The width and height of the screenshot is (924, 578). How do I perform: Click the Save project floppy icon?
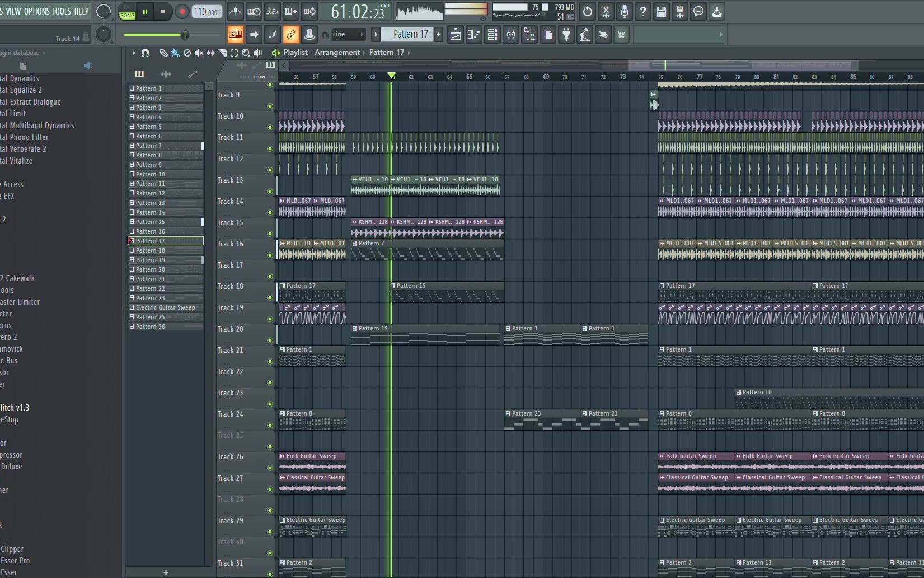click(x=661, y=11)
